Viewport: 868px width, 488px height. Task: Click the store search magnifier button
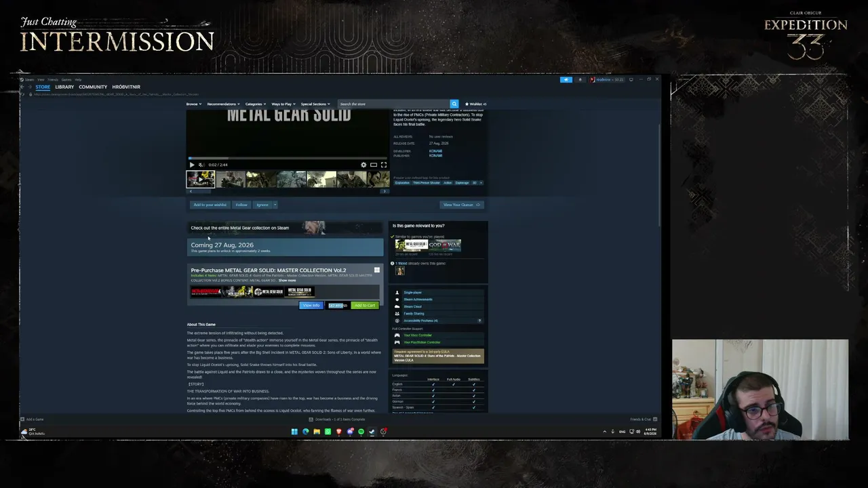coord(454,104)
